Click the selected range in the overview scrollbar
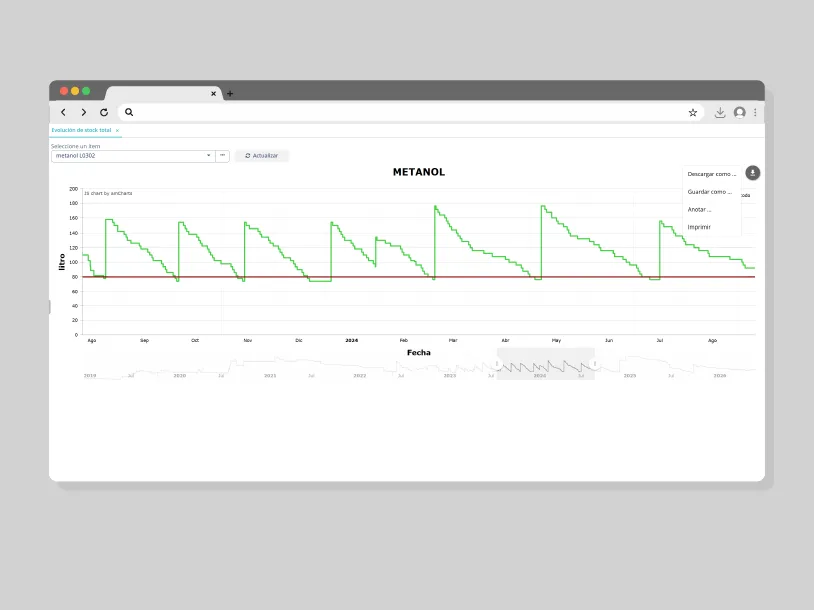Viewport: 814px width, 610px height. (546, 364)
